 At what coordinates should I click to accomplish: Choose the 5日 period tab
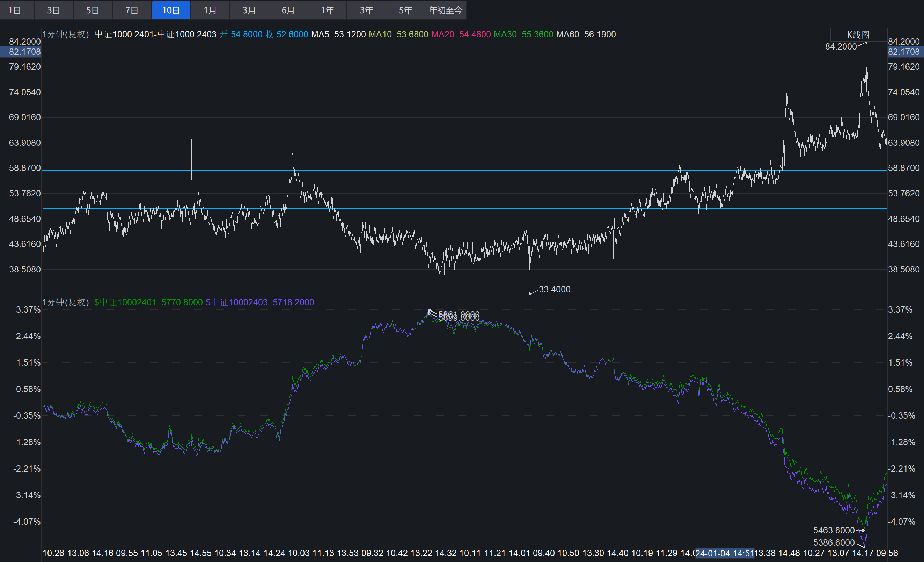(93, 10)
